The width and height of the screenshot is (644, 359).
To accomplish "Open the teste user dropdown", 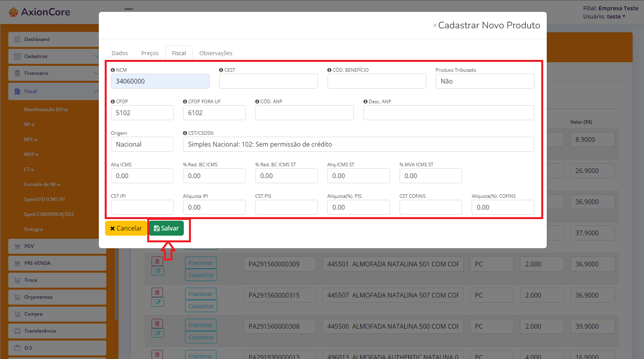I will pos(616,17).
